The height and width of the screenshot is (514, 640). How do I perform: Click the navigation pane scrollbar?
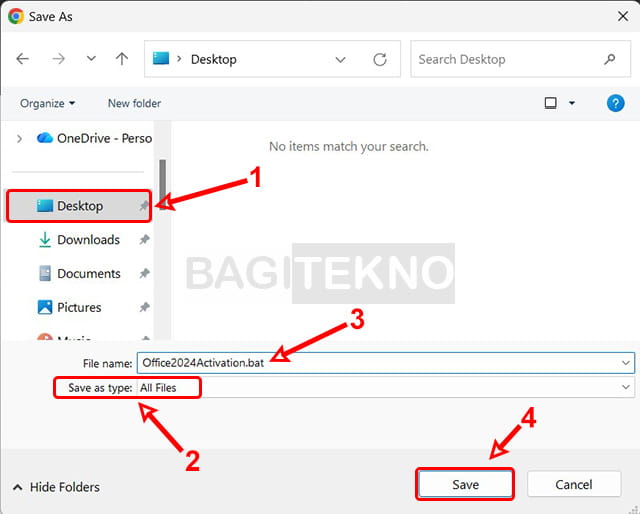coord(162,184)
